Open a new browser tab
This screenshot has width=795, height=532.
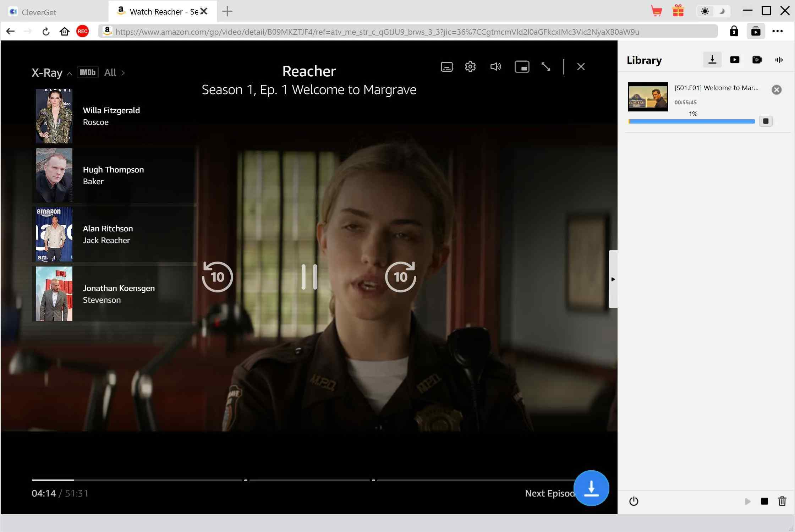click(x=227, y=11)
